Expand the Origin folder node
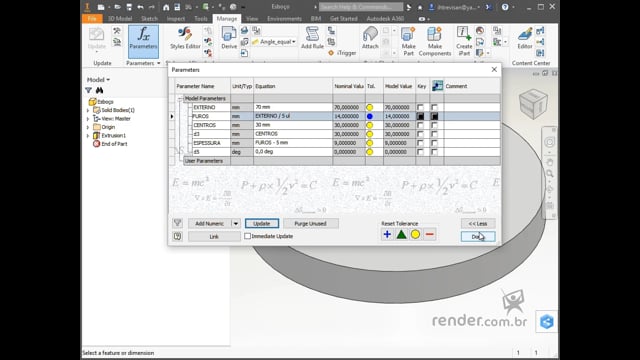The height and width of the screenshot is (360, 640). (x=88, y=127)
